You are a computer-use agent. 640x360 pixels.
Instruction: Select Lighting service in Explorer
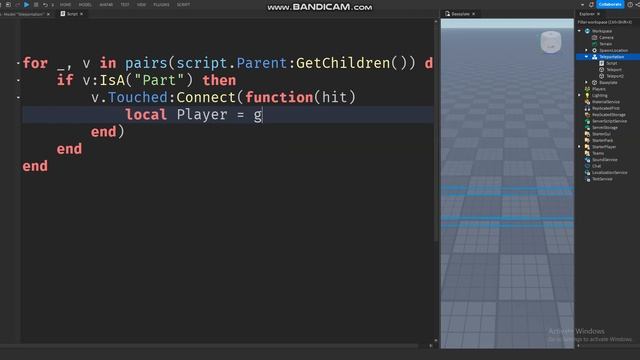(600, 95)
